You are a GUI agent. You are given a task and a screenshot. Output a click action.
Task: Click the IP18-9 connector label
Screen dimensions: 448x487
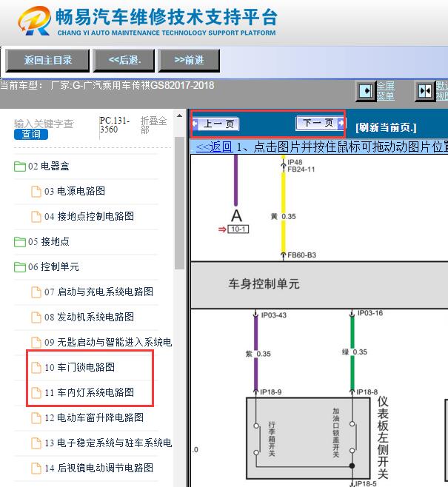click(271, 392)
